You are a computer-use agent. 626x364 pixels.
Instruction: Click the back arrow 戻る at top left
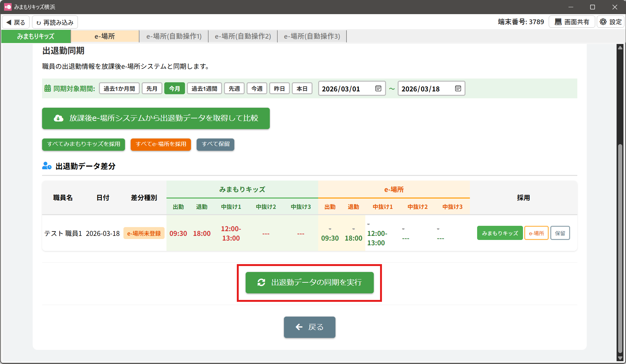click(x=16, y=22)
